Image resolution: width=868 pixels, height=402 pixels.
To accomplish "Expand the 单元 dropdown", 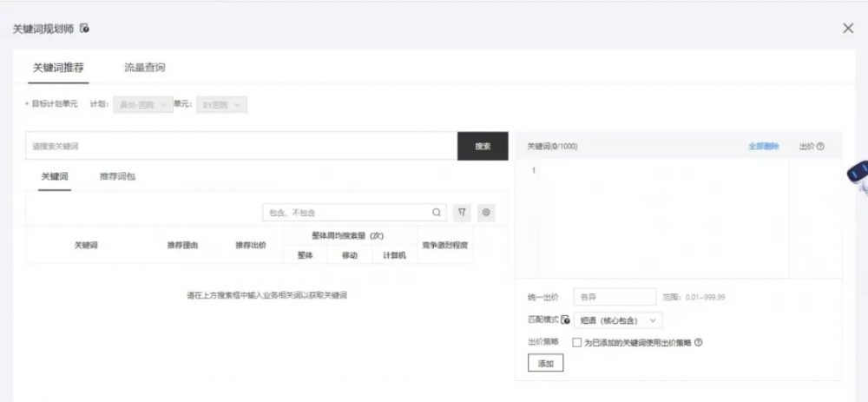I will (223, 104).
